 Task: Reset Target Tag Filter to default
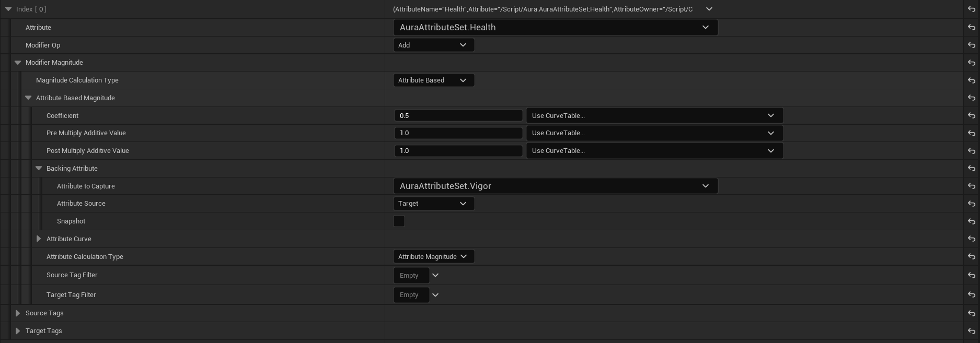pos(972,295)
